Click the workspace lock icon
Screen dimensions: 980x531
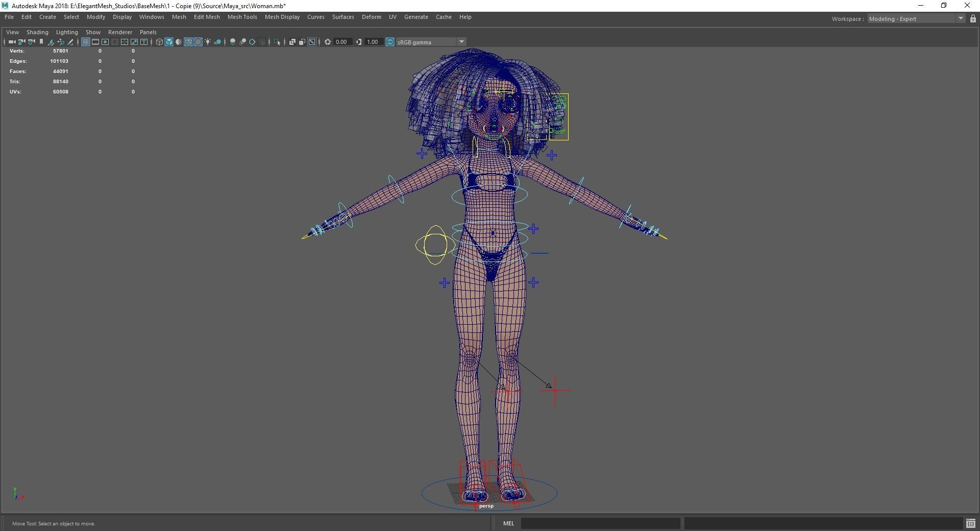point(973,19)
